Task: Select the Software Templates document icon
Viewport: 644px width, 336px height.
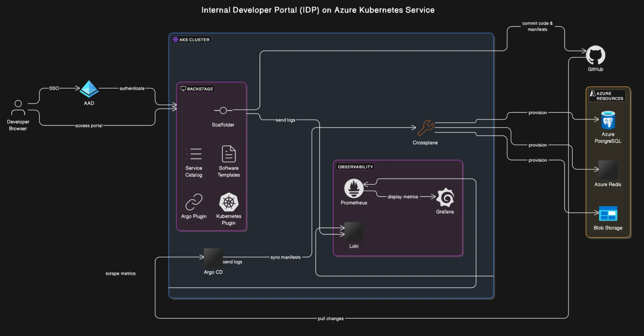Action: 228,154
